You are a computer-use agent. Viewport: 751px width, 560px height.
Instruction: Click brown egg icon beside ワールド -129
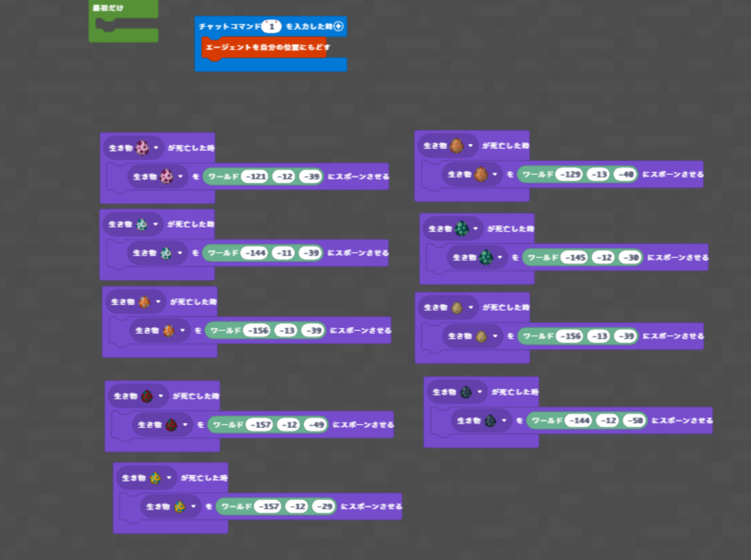(x=481, y=175)
